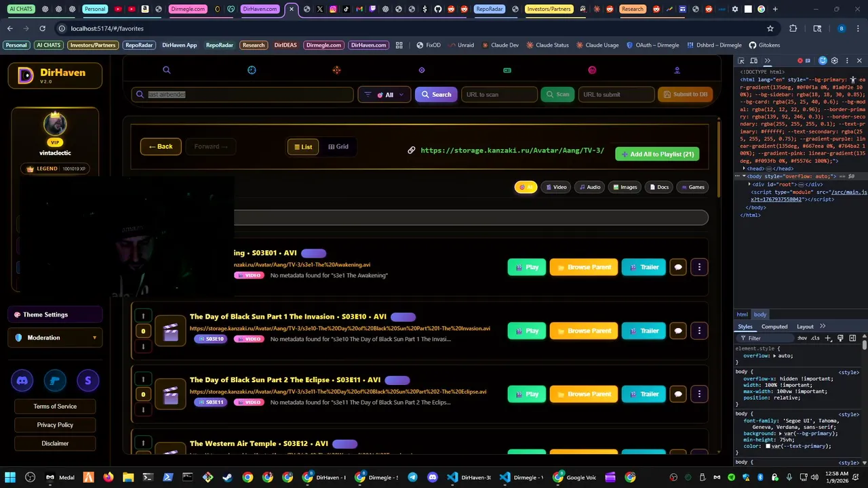Image resolution: width=868 pixels, height=488 pixels.
Task: Click the pink round icon in top nav row
Action: (x=592, y=70)
